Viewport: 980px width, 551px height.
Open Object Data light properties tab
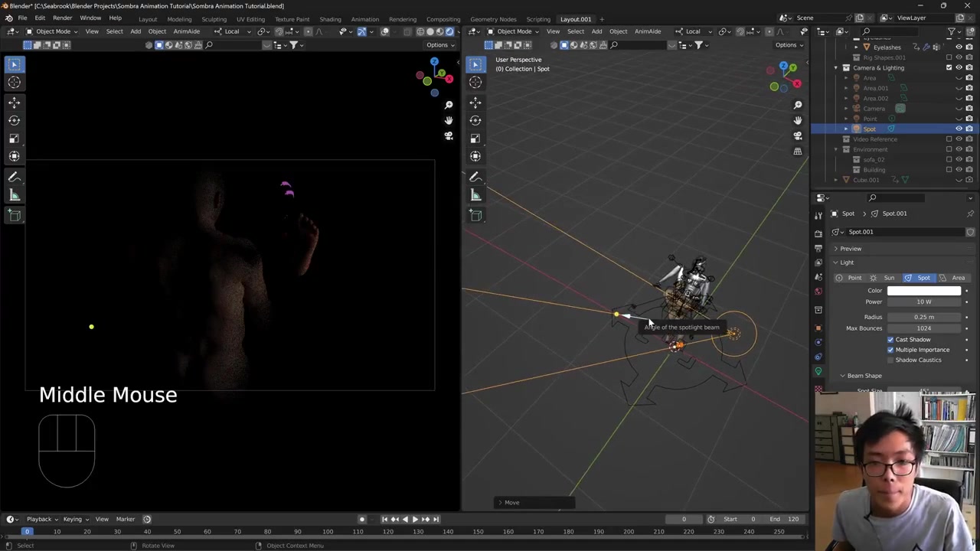pyautogui.click(x=818, y=371)
